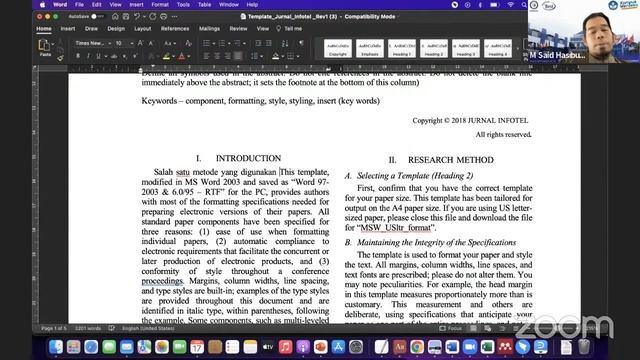Apply the red font color
The image size is (640, 360).
click(x=182, y=56)
